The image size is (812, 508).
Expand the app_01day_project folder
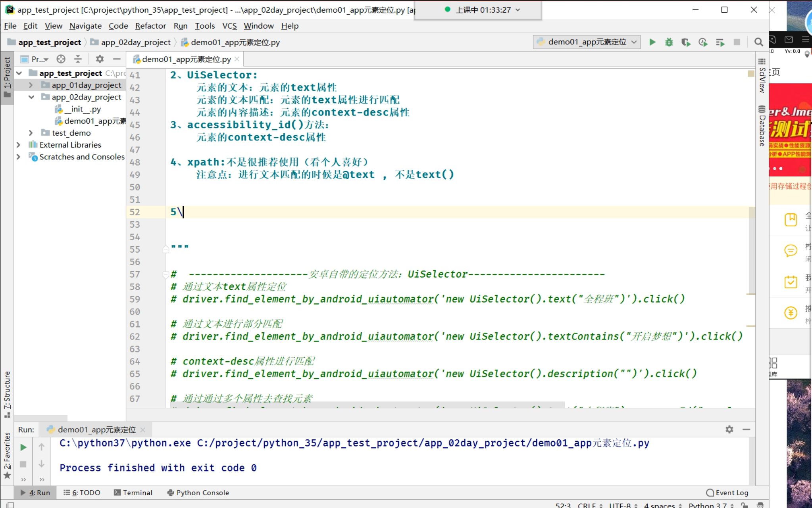[x=31, y=85]
